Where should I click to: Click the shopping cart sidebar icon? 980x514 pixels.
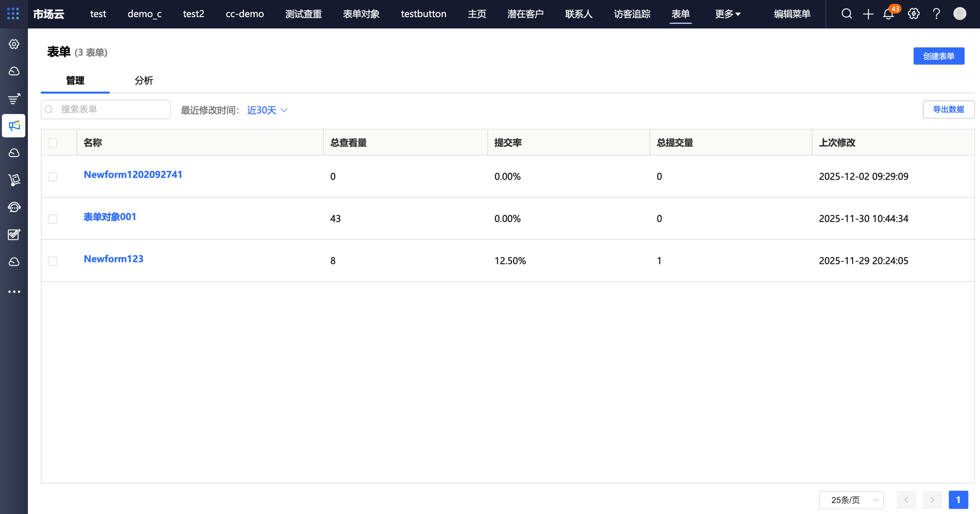[x=14, y=180]
